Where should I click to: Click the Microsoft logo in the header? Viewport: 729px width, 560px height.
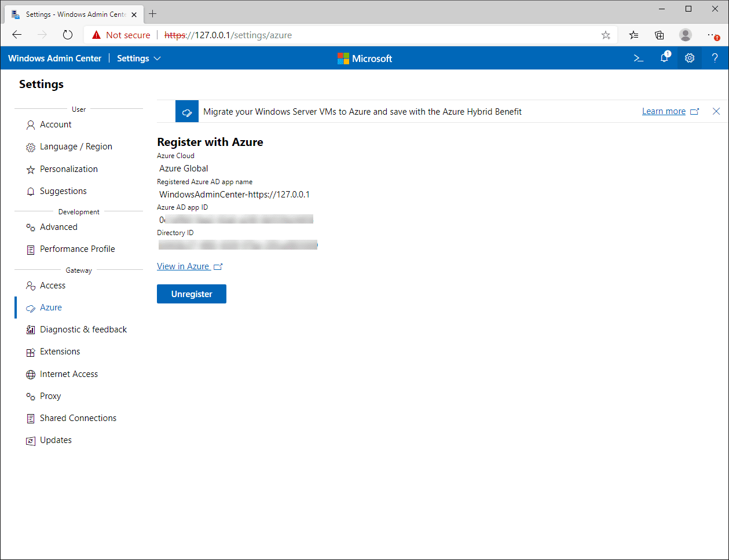pos(365,58)
